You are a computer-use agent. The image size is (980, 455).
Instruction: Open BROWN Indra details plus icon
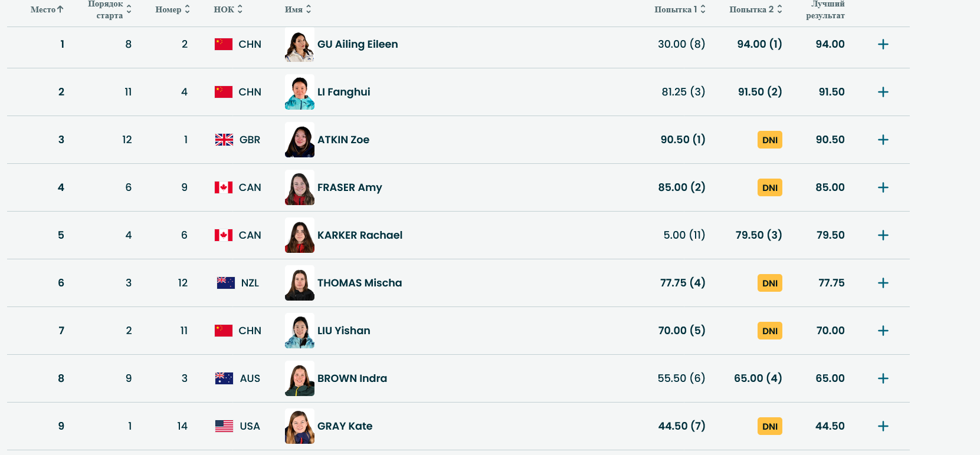[x=883, y=378]
